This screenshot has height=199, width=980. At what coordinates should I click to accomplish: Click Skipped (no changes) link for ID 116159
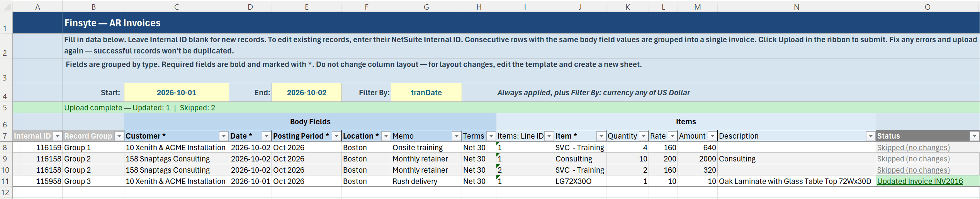point(913,148)
